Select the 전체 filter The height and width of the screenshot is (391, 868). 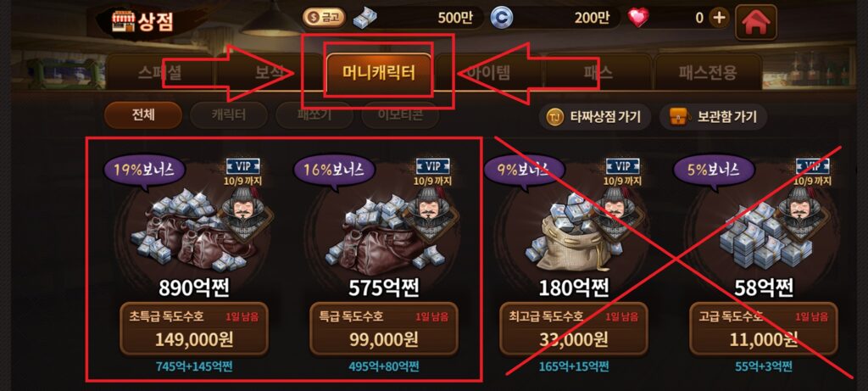point(142,115)
